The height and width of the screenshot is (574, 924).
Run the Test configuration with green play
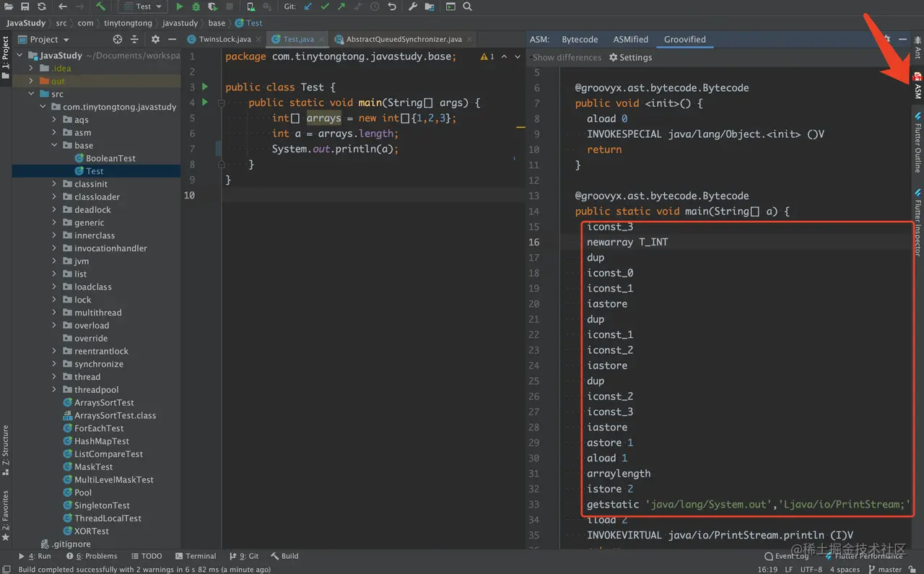click(x=180, y=6)
